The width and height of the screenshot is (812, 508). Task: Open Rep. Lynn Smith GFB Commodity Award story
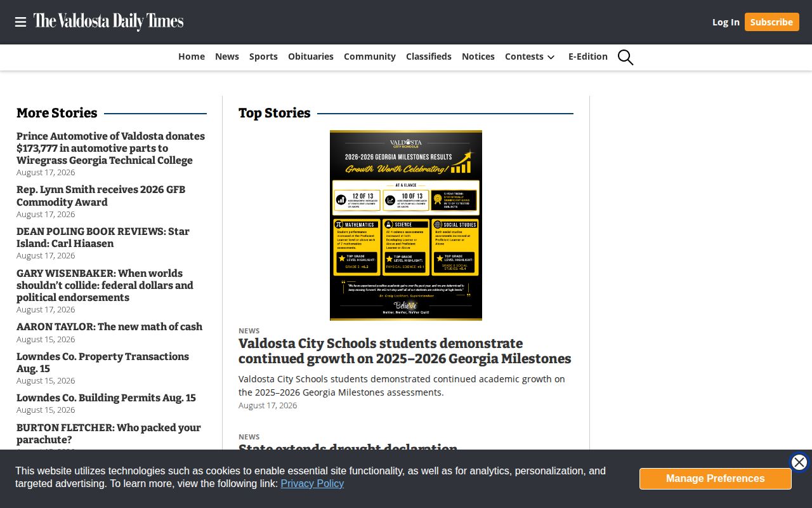pos(101,196)
